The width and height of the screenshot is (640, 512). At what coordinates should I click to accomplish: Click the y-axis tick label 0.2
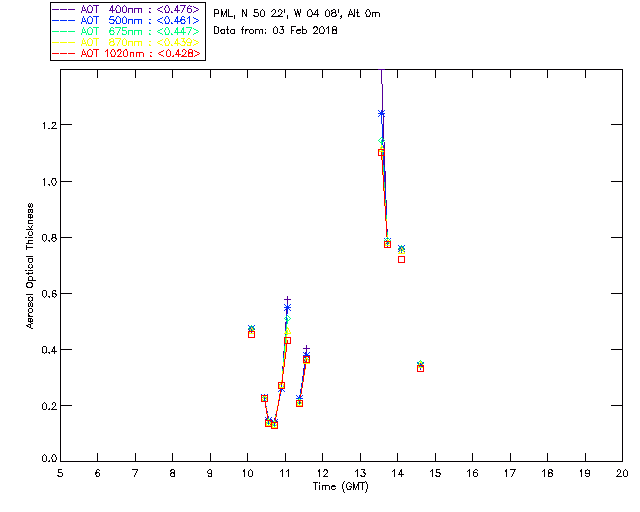[x=49, y=406]
